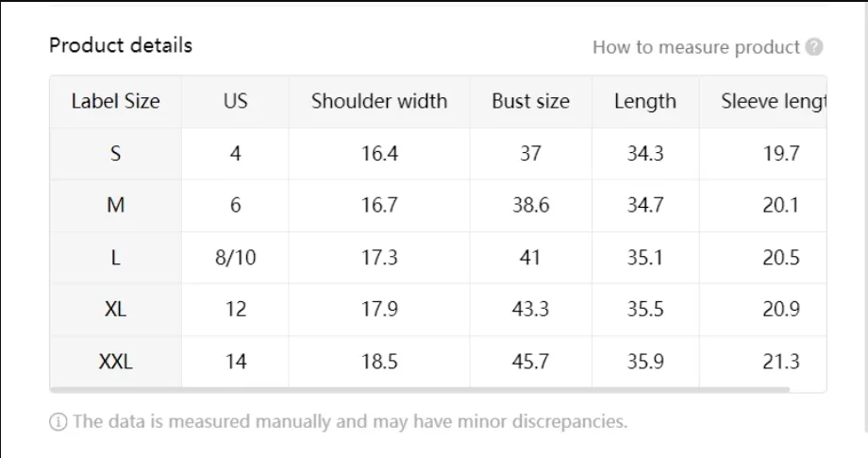The width and height of the screenshot is (868, 458).
Task: Click the 18.5 shoulder width value
Action: click(x=379, y=362)
